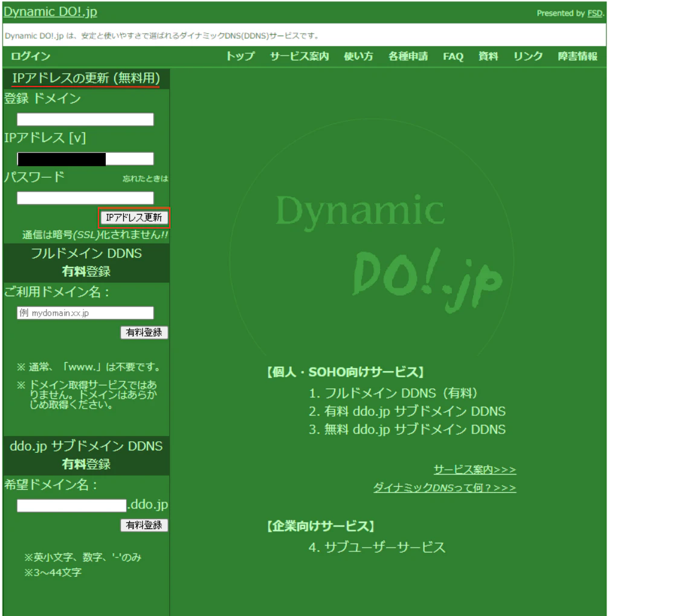Open the 忘れたときは password help link
Screen dimensions: 696x616
tap(145, 178)
